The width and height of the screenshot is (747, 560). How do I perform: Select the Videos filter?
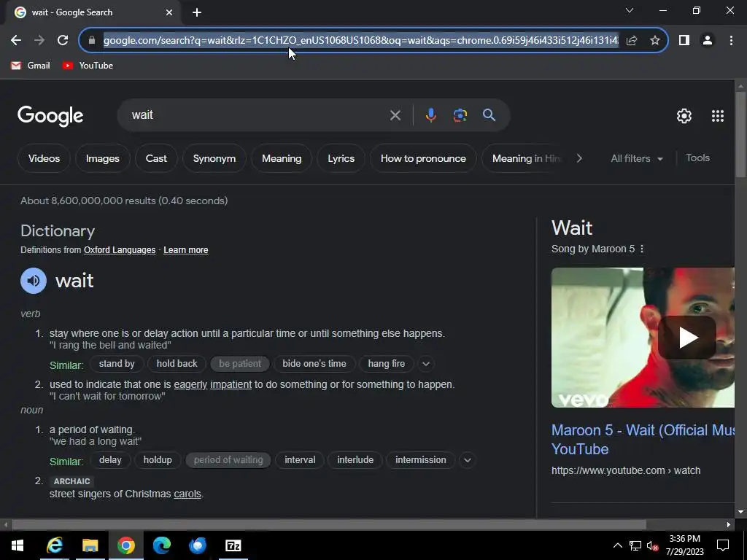point(44,158)
